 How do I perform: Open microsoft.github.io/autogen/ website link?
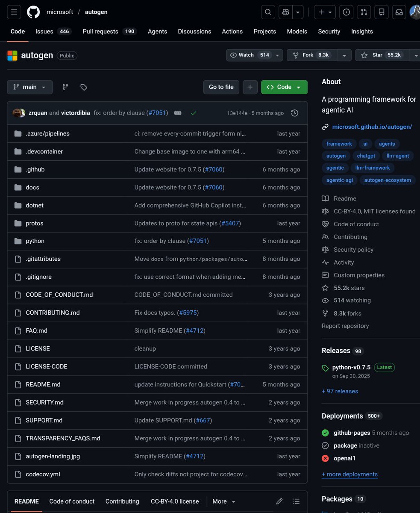372,127
